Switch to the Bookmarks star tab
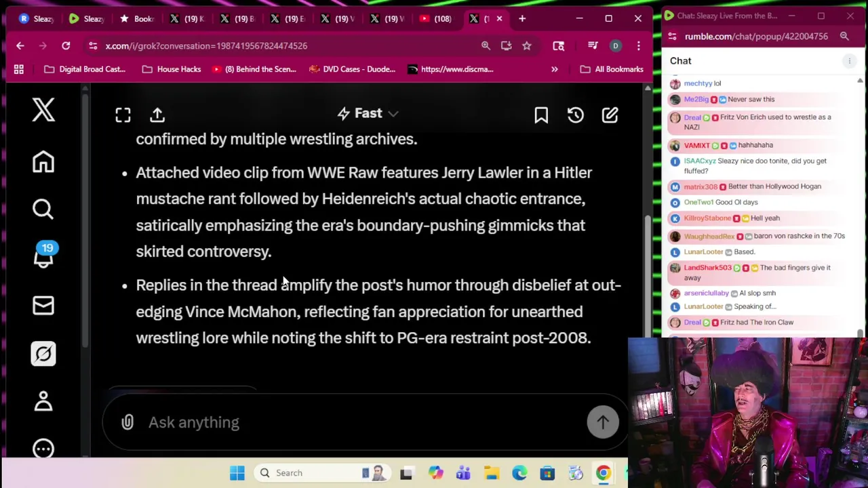868x488 pixels. click(x=136, y=19)
